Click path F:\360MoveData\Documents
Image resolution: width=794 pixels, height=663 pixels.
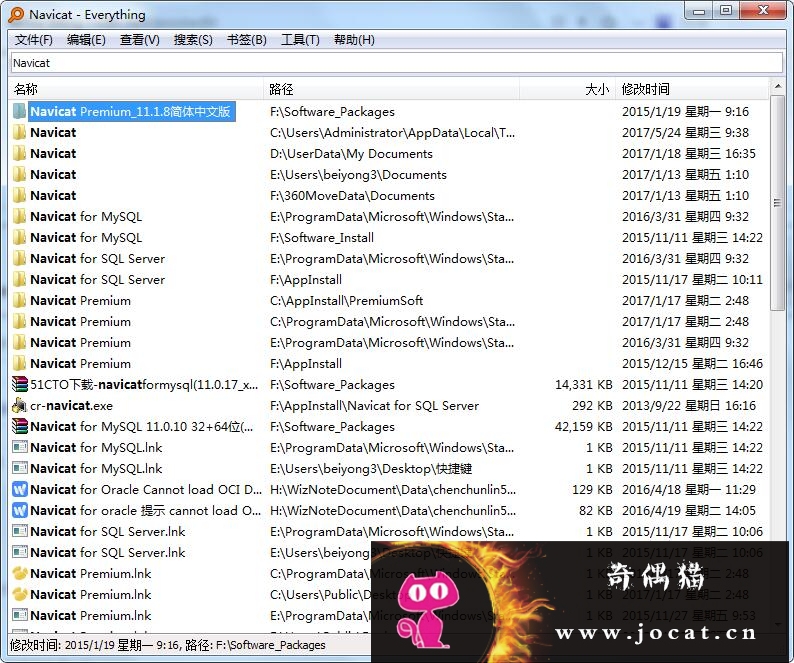click(x=352, y=196)
